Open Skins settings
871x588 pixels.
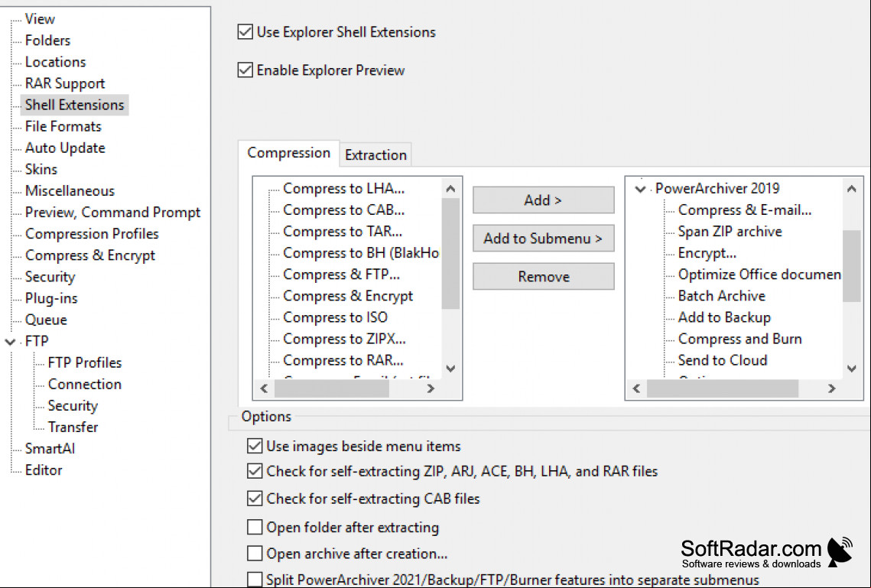[41, 169]
